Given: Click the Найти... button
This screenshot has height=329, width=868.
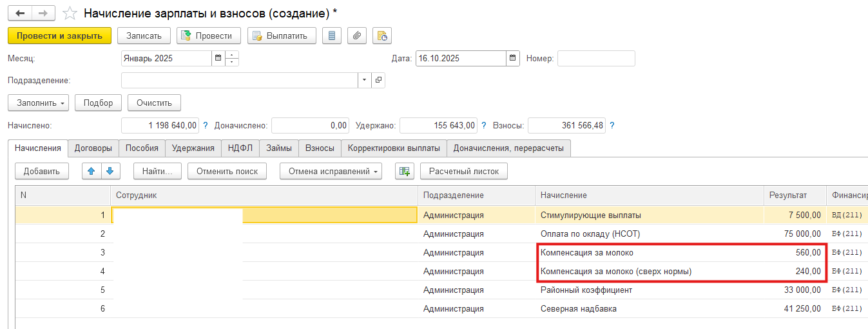Looking at the screenshot, I should 158,171.
